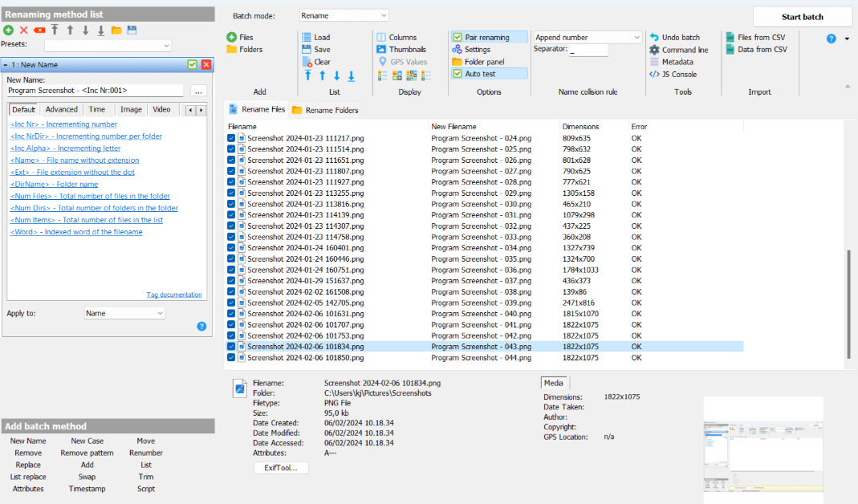Viewport: 858px width, 504px height.
Task: Import Files from CSV
Action: 755,37
